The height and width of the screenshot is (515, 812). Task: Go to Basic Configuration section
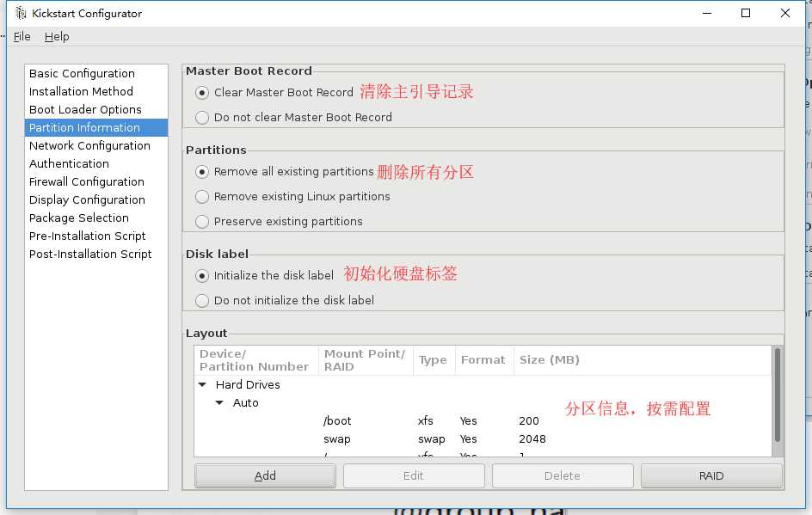click(96, 73)
